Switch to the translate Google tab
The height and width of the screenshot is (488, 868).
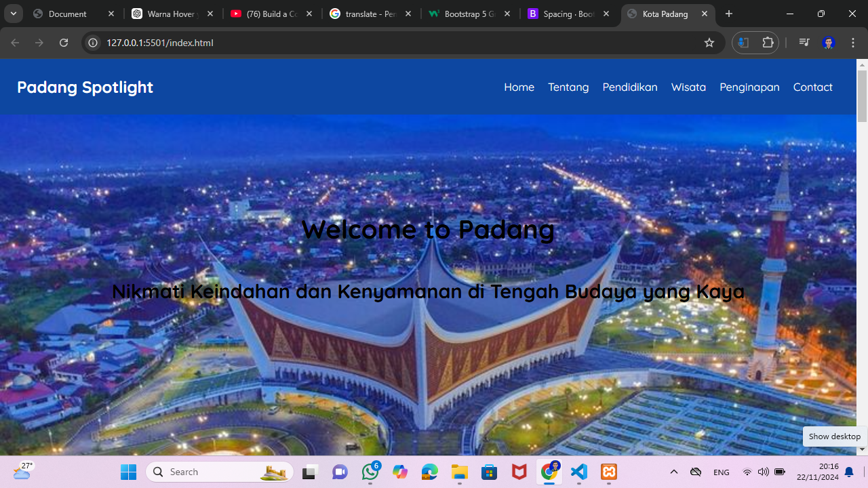click(x=370, y=14)
